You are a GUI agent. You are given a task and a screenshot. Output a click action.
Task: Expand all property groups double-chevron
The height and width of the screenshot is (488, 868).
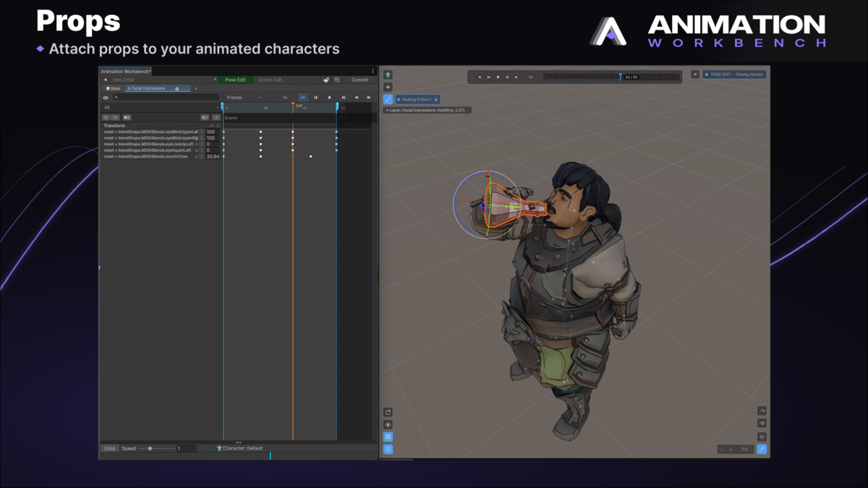coord(106,117)
